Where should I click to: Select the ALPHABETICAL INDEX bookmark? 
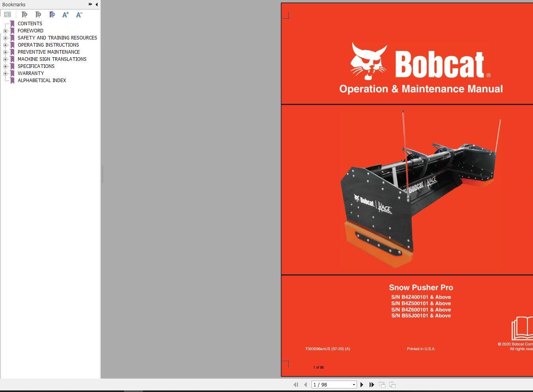click(x=42, y=80)
